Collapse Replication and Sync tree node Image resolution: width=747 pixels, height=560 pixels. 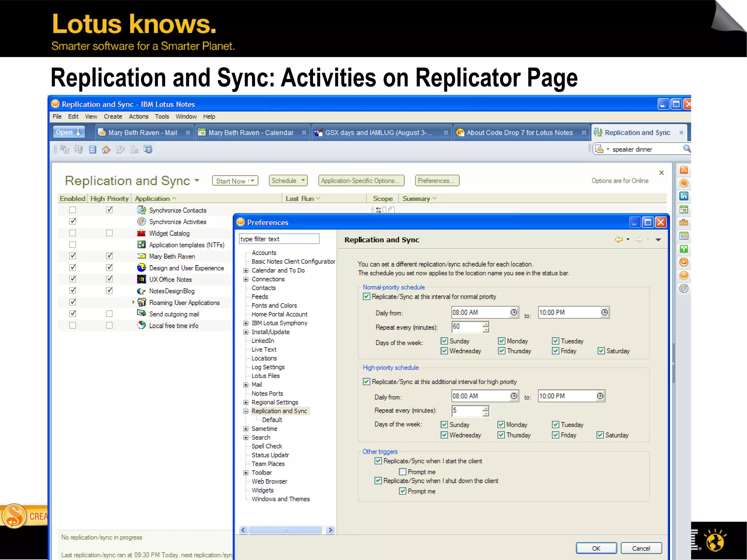(x=246, y=411)
